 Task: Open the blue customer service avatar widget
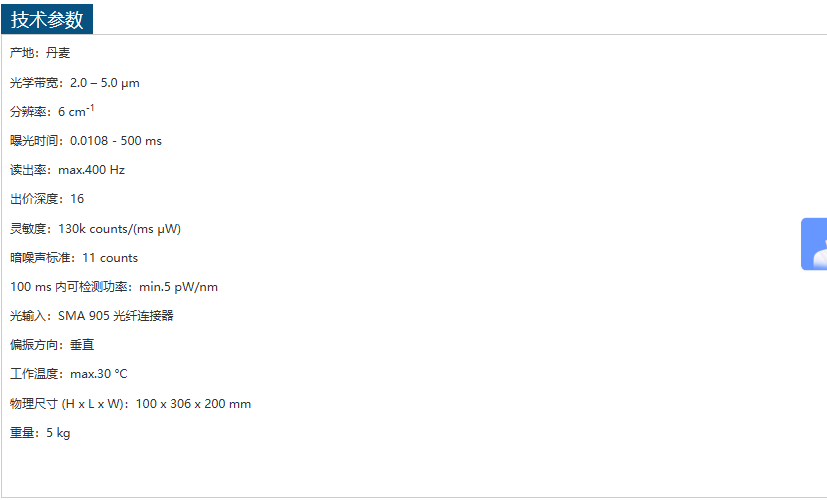814,244
